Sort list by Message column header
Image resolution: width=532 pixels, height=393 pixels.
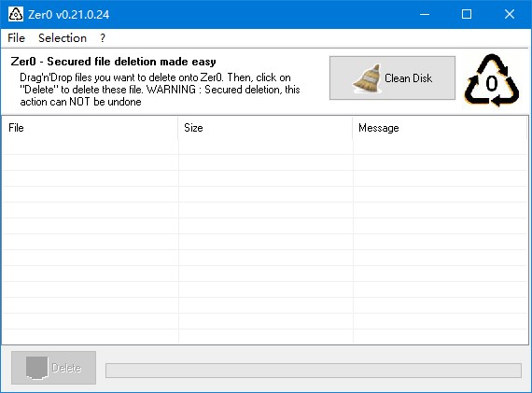pos(440,128)
